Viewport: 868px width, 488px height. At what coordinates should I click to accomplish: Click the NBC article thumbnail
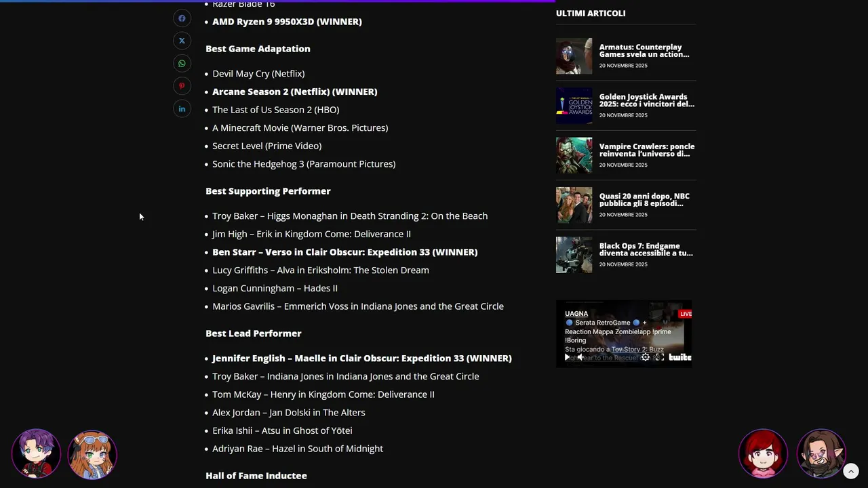click(574, 205)
